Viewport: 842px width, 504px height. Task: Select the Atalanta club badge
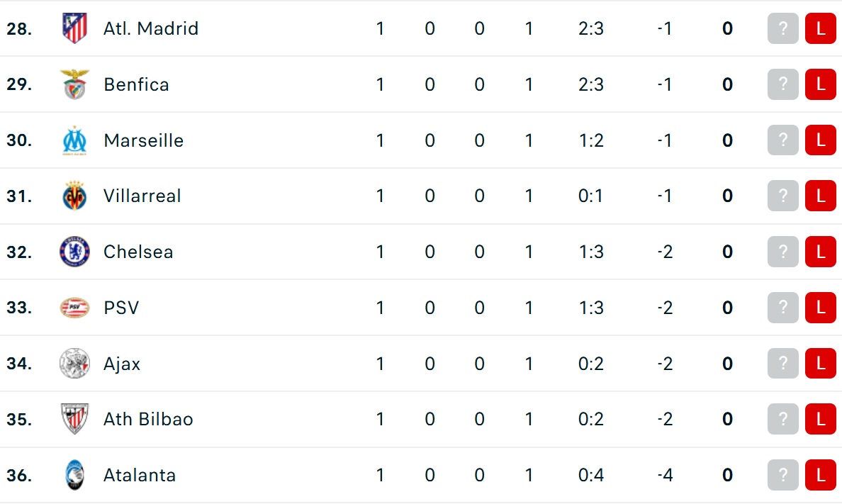74,475
